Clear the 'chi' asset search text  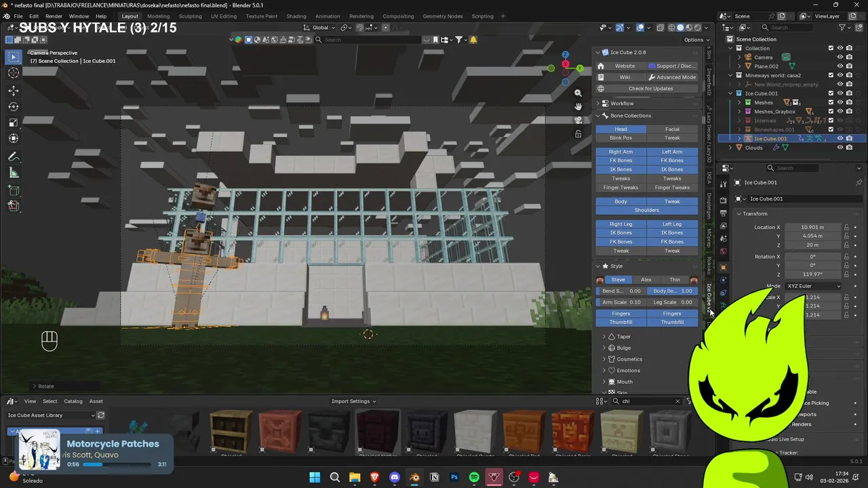[677, 401]
